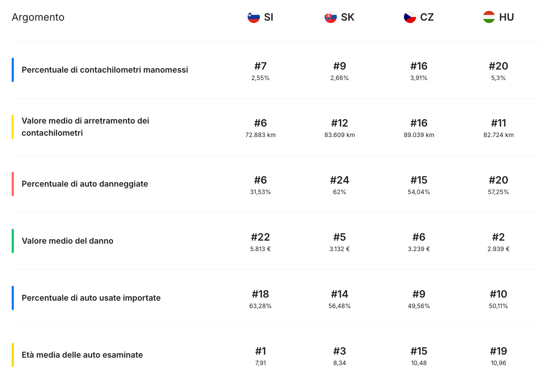
Task: Click Slovenia #1 rank for Età media
Action: [x=260, y=351]
